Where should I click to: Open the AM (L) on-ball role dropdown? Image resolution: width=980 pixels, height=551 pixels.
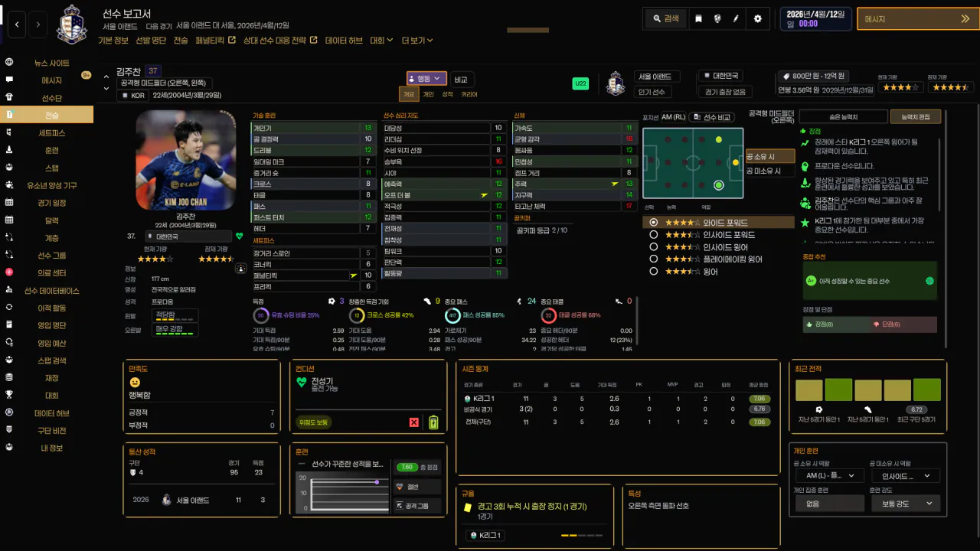coord(828,476)
